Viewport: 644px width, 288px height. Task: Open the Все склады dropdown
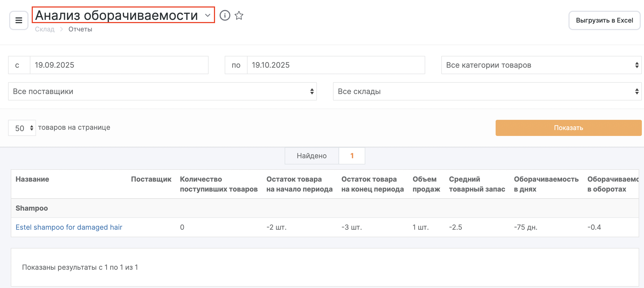[487, 91]
